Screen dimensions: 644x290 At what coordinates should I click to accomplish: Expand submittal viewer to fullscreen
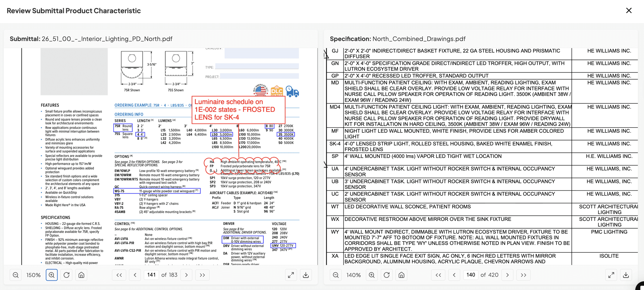click(291, 275)
